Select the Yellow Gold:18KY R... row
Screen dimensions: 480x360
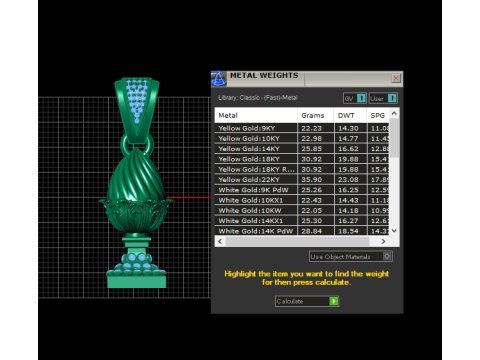coord(302,169)
